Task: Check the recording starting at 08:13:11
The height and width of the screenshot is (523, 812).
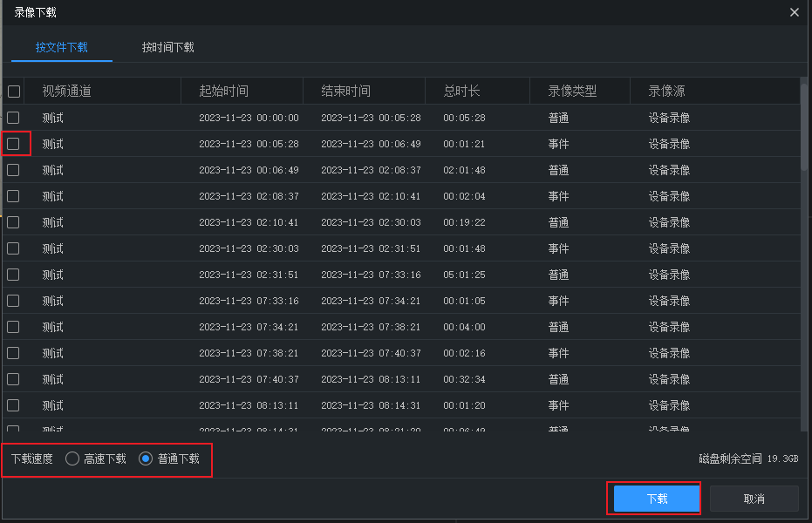Action: point(13,405)
